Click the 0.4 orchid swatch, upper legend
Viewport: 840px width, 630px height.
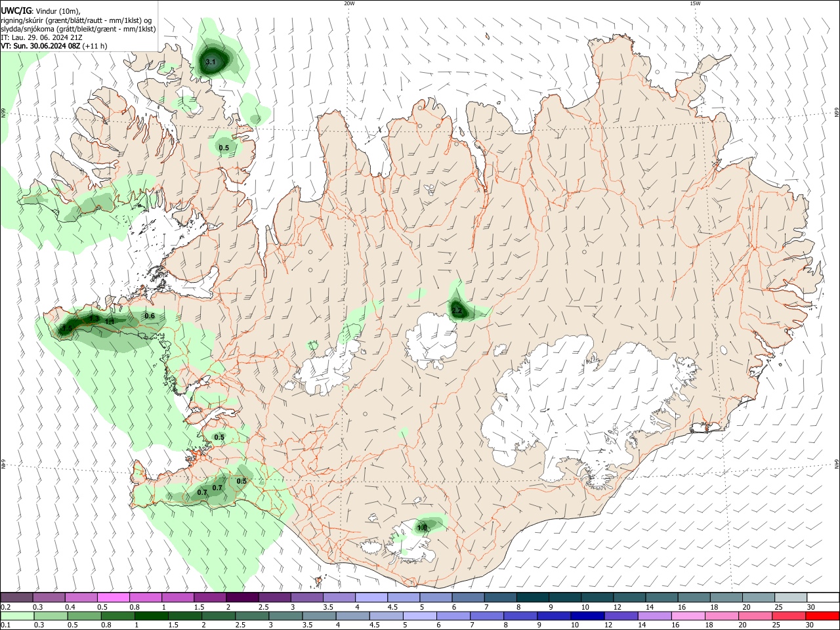81,598
